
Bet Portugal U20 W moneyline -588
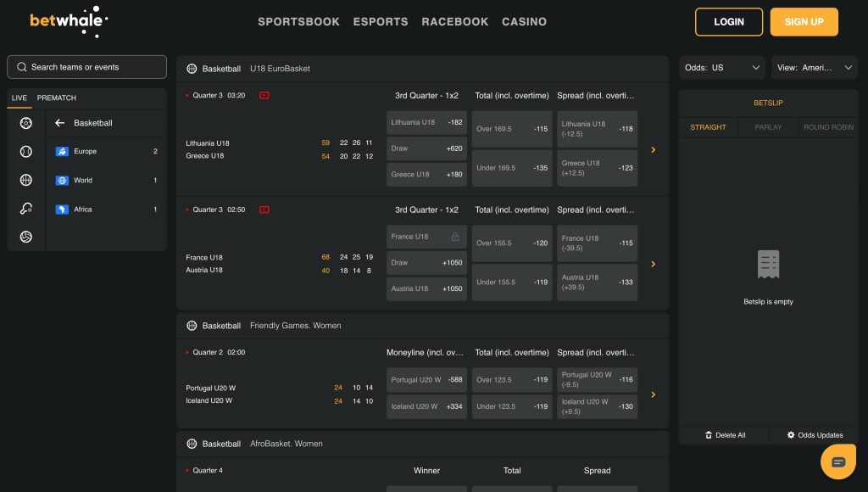(x=426, y=379)
